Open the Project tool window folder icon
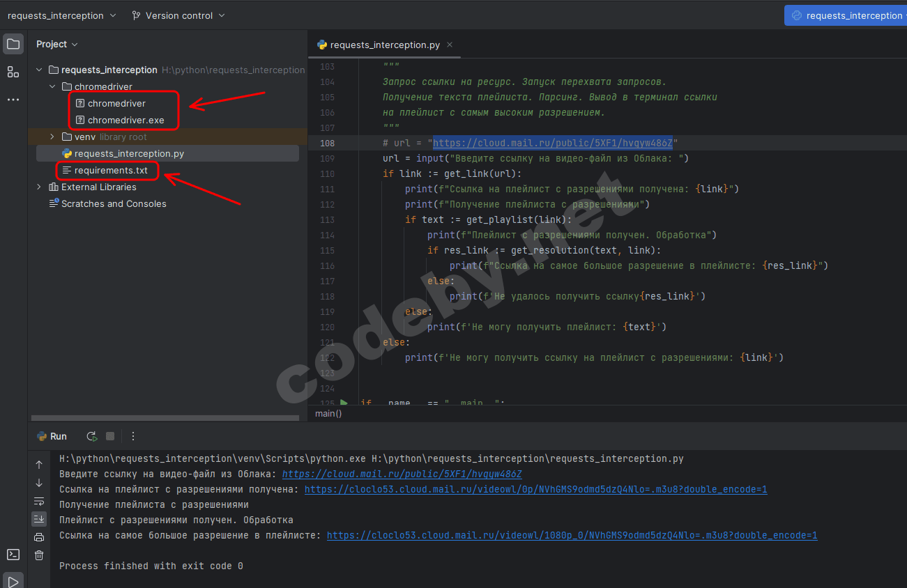 click(x=13, y=45)
